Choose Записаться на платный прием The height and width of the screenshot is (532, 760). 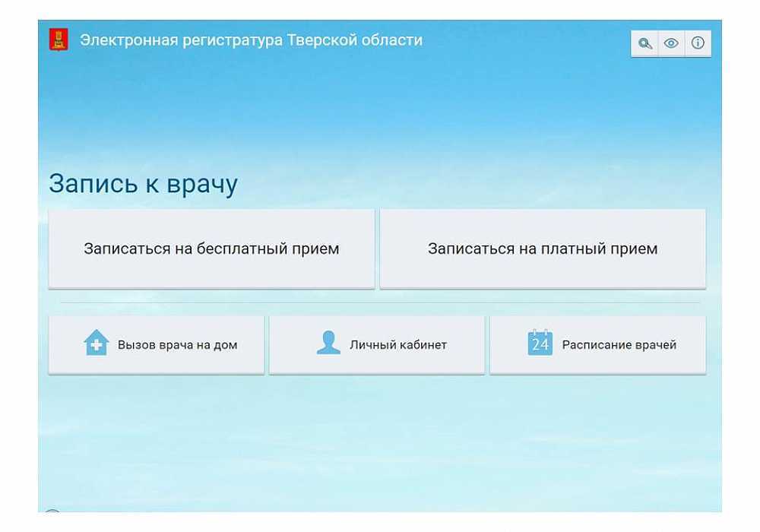(x=543, y=249)
